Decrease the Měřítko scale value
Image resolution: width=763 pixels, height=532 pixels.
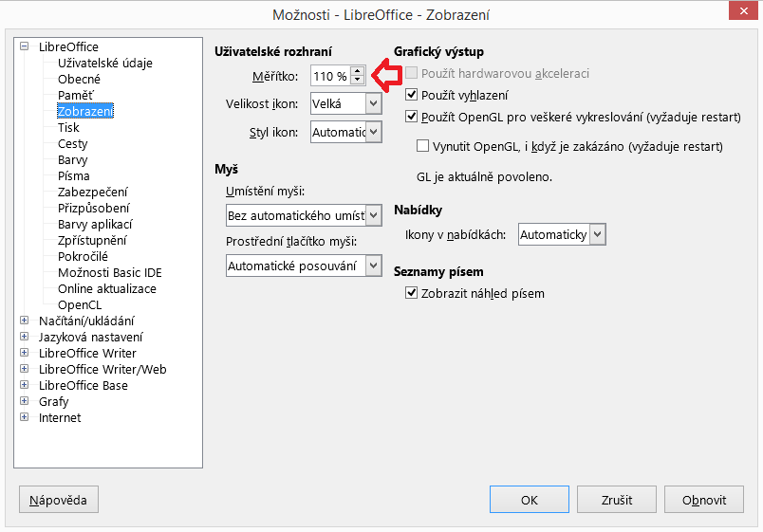[x=357, y=80]
